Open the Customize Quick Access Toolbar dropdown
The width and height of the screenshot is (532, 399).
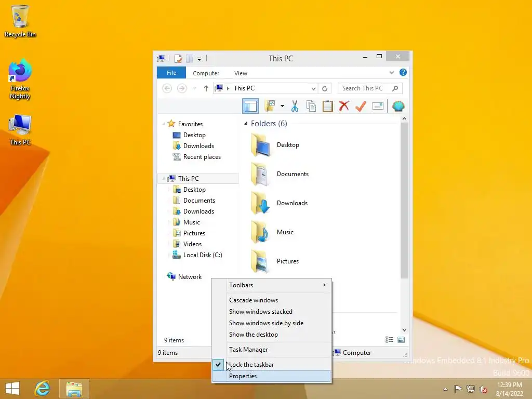coord(199,59)
